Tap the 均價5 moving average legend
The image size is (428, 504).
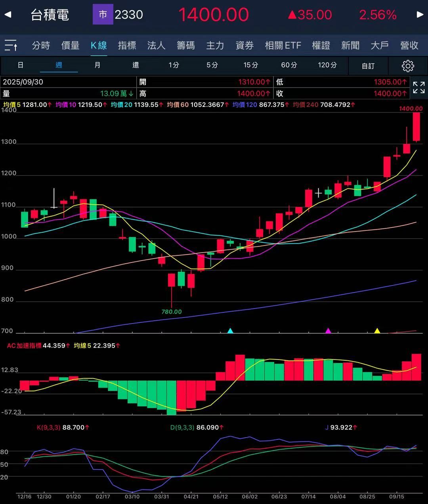[28, 105]
